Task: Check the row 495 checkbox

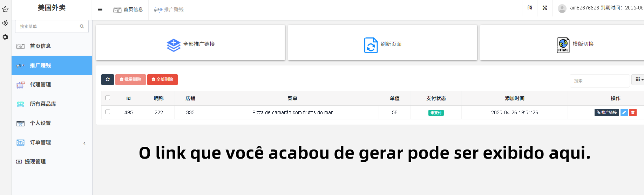Action: (108, 112)
